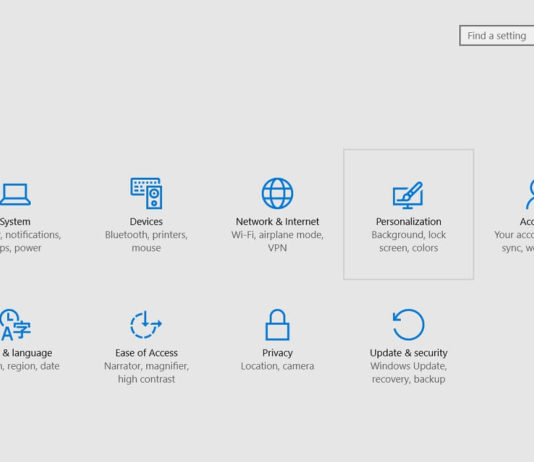Click the Find a setting search box
534x462 pixels.
point(497,35)
